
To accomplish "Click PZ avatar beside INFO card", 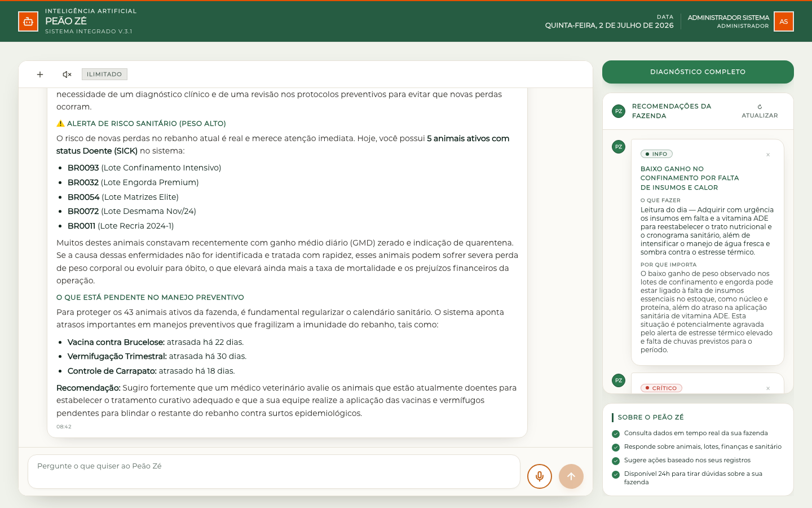I will pyautogui.click(x=619, y=147).
